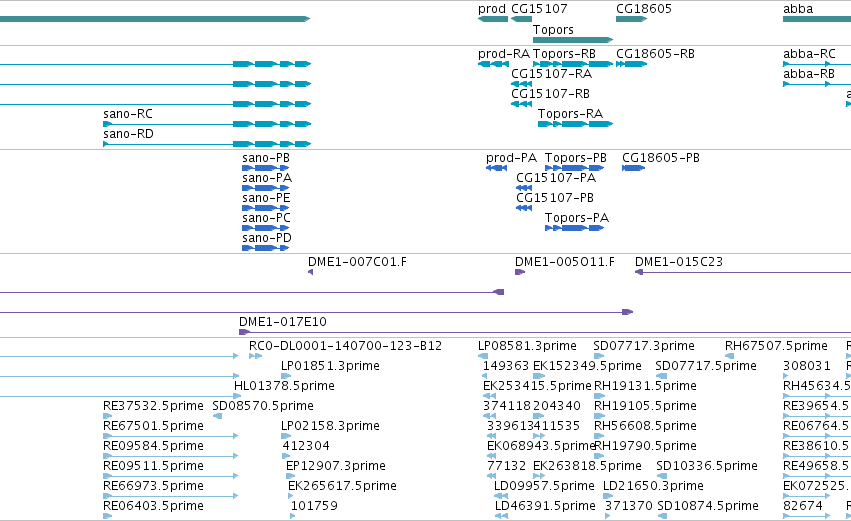Click the sano-PD protein feature
This screenshot has height=521, width=851.
(x=265, y=249)
